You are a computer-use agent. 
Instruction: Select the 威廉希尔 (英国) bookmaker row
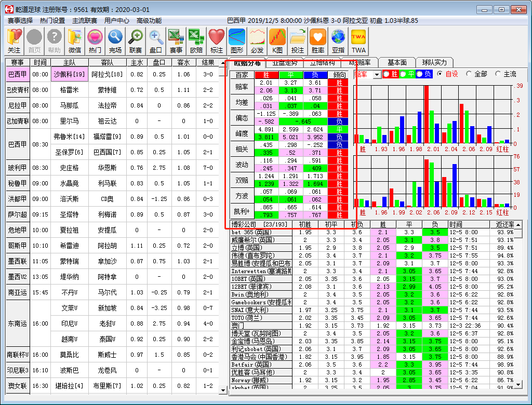pyautogui.click(x=373, y=240)
